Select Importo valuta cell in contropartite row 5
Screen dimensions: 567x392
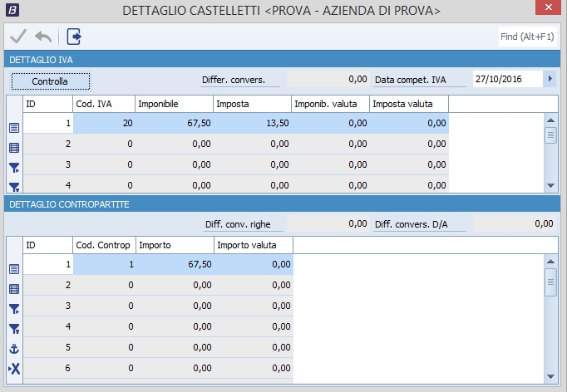click(254, 347)
